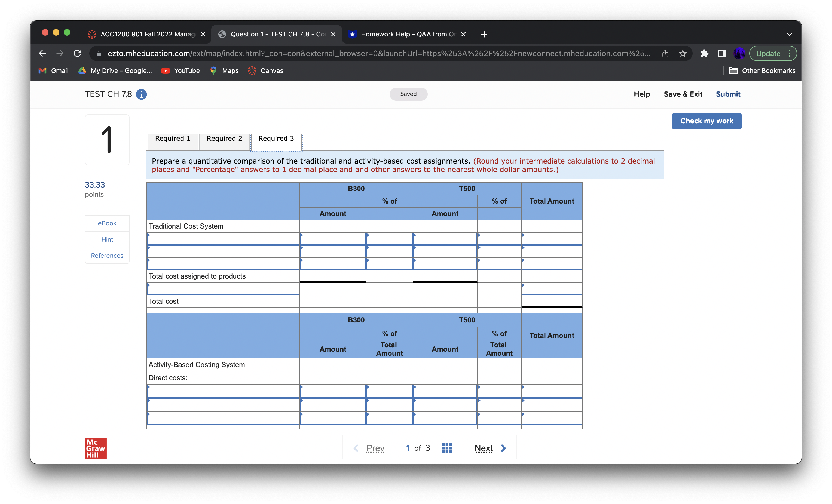Viewport: 832px width, 504px height.
Task: Switch to the Required 1 tab
Action: point(173,139)
